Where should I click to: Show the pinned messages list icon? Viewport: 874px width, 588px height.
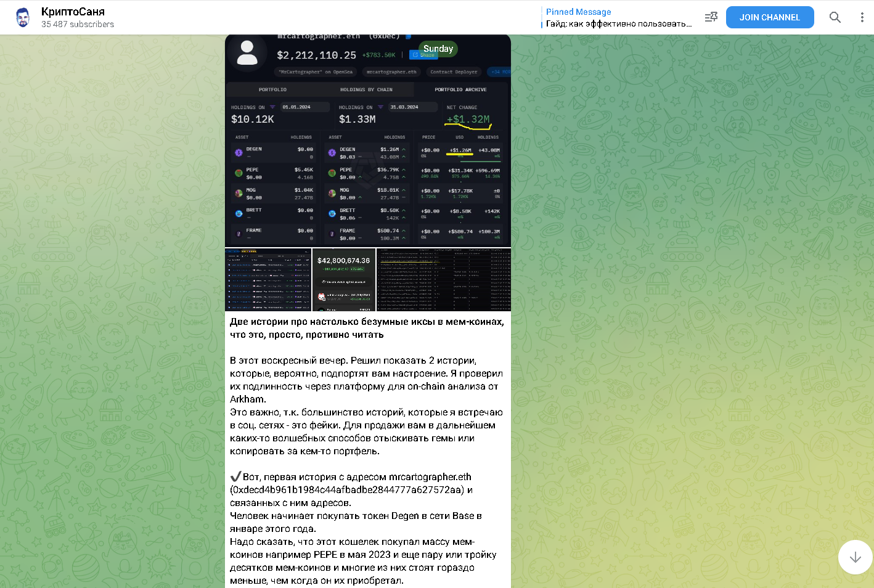711,17
